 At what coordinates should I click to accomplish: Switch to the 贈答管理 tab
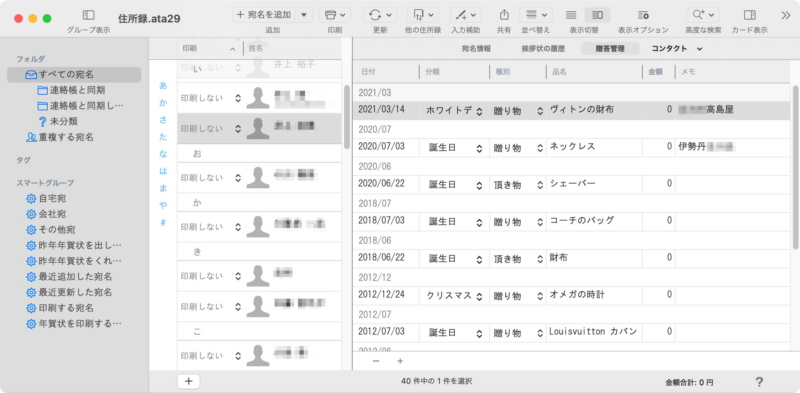tap(610, 48)
